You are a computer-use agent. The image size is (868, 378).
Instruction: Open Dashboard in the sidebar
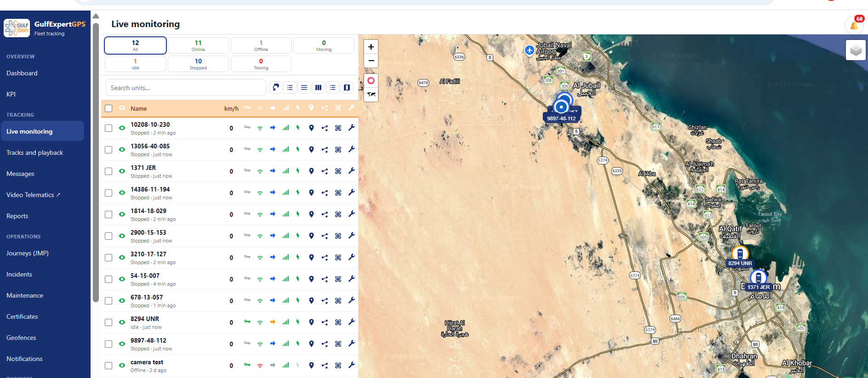click(x=22, y=73)
